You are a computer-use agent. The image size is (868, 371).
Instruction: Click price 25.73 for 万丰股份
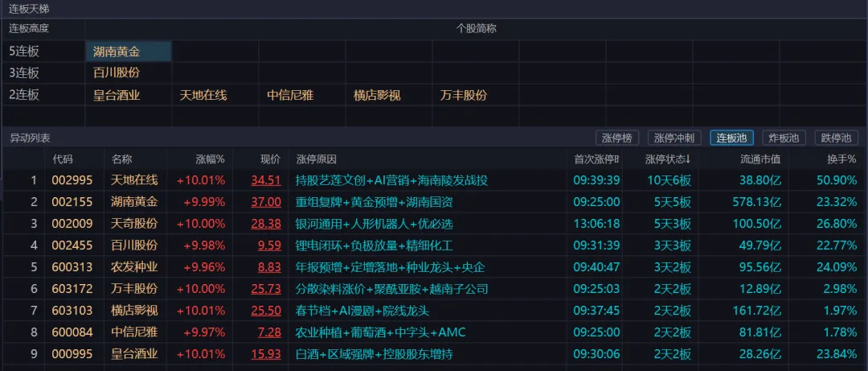266,288
